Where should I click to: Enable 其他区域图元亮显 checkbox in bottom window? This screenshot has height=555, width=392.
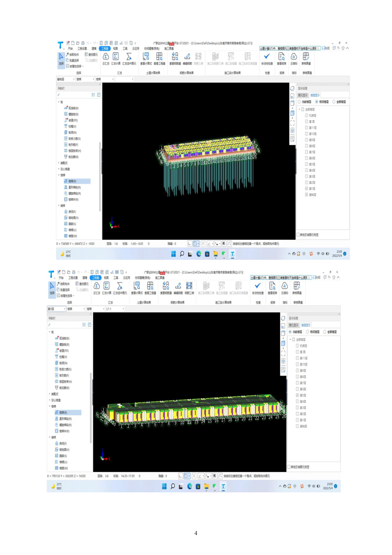289,467
